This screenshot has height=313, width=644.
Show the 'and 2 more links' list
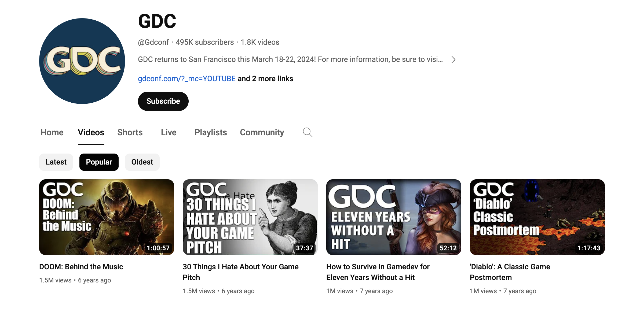(265, 79)
